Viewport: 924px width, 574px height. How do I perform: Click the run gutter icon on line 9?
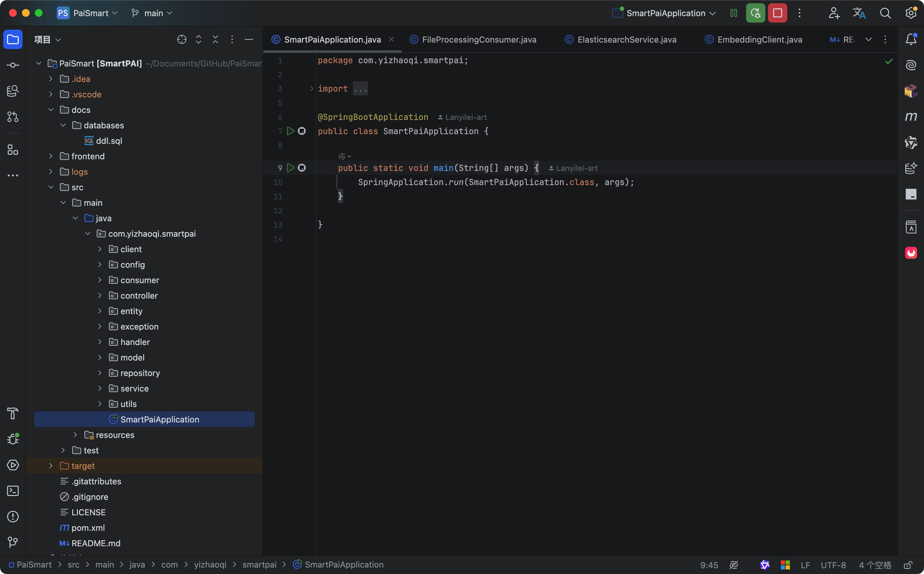291,168
